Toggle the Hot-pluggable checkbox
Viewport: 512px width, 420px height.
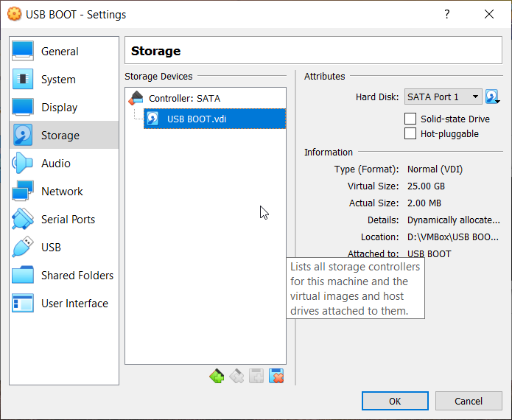411,133
